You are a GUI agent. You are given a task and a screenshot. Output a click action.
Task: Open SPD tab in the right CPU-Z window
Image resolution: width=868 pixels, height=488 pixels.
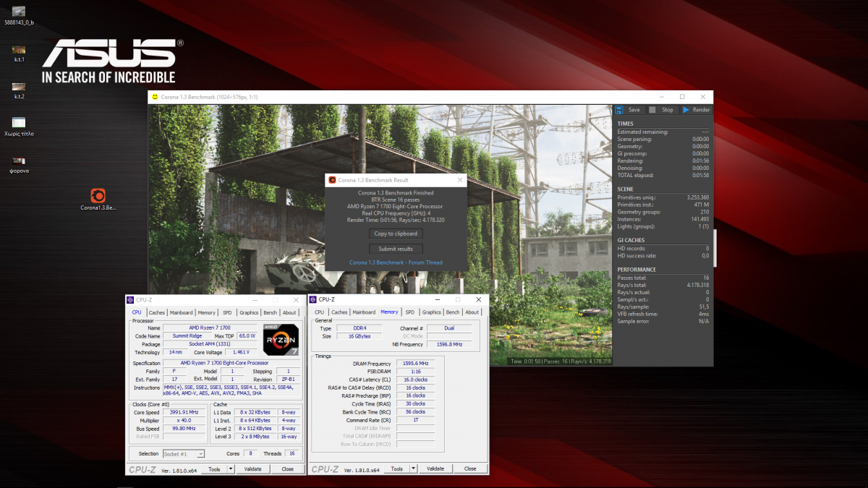point(410,312)
